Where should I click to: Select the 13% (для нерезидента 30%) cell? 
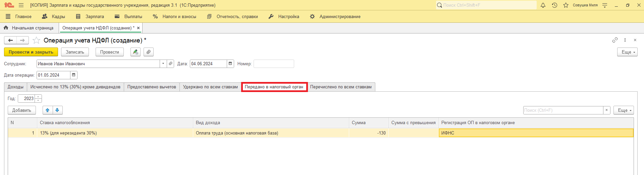point(115,133)
